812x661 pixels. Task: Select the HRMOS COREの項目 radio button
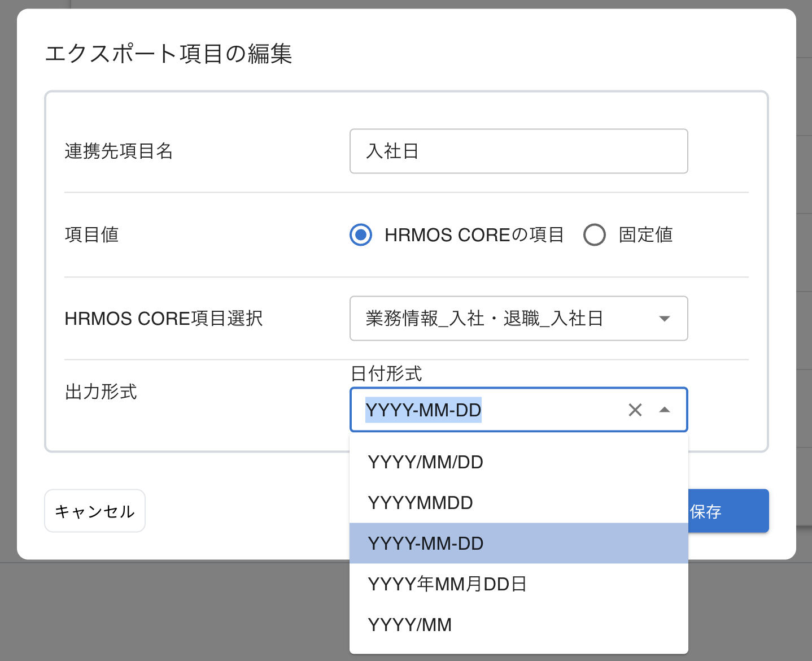361,235
